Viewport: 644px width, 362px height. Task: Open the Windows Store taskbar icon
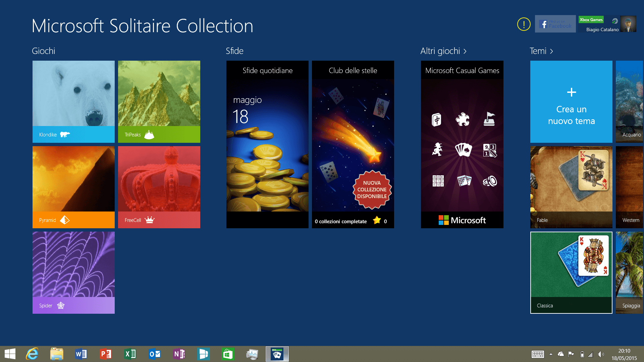pyautogui.click(x=228, y=354)
